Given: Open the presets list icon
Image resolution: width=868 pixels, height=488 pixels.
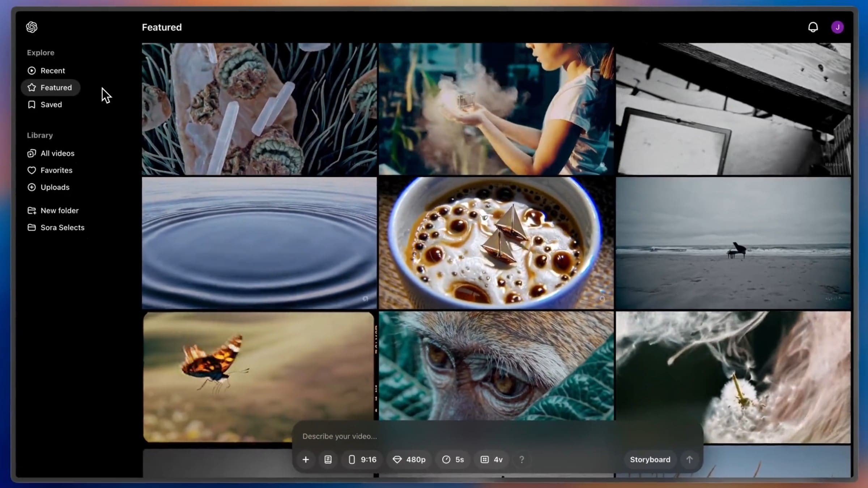Looking at the screenshot, I should (328, 459).
